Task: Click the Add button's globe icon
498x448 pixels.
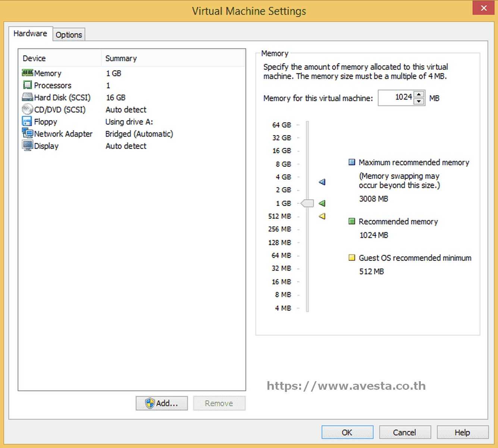Action: click(150, 403)
